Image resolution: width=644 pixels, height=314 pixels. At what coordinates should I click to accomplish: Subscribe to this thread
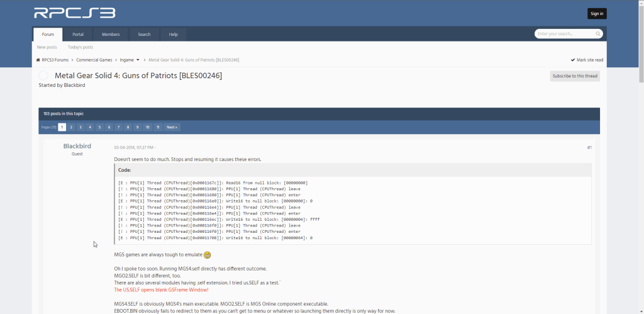[x=574, y=76]
